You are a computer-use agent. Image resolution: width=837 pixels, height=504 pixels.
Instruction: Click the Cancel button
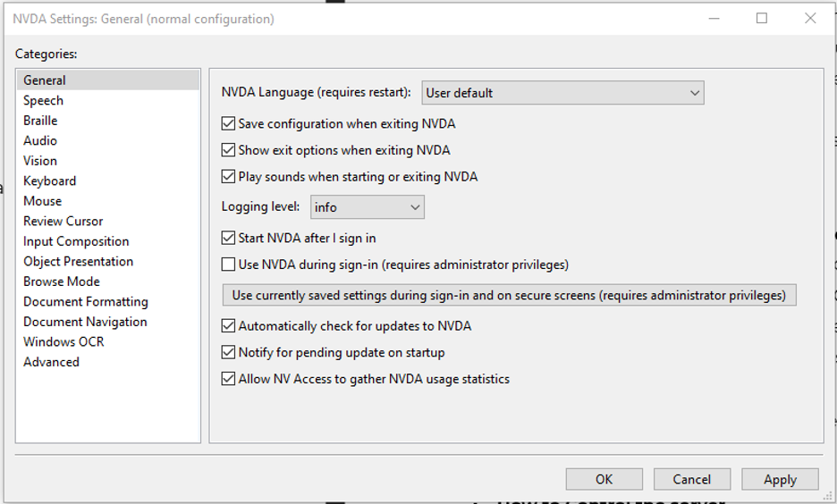pos(692,479)
